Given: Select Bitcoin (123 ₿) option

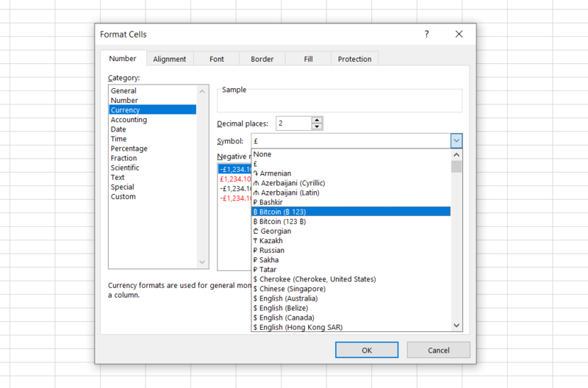Looking at the screenshot, I should 351,221.
